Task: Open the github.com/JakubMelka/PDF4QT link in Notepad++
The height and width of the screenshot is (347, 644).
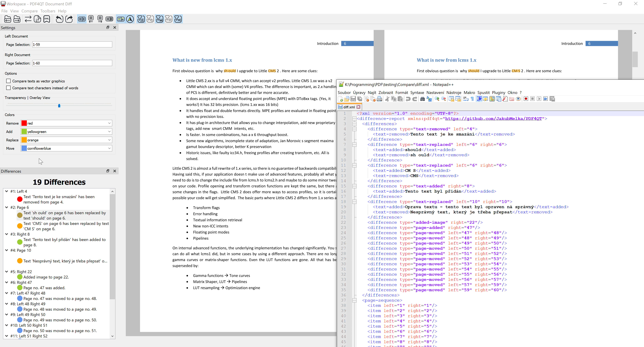Action: (x=493, y=119)
